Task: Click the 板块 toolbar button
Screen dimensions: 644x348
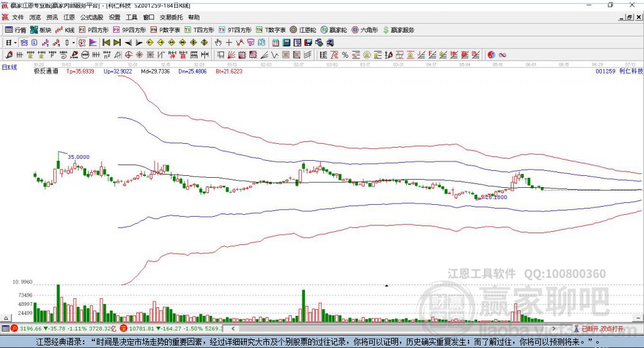Action: click(40, 30)
